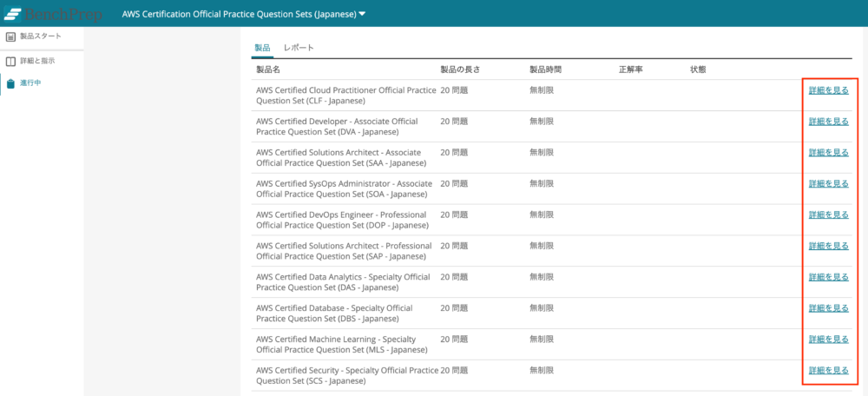Click 20 問題 in the CLF row
868x396 pixels.
[454, 90]
